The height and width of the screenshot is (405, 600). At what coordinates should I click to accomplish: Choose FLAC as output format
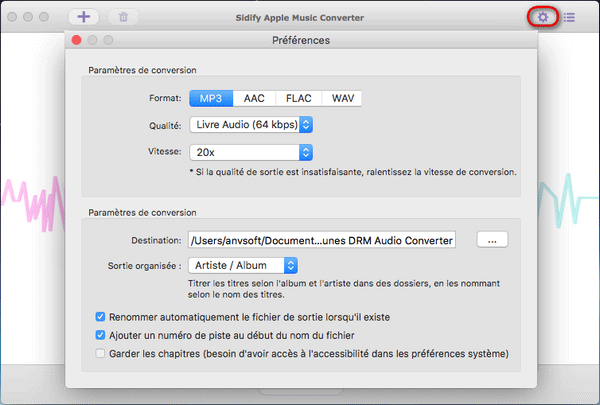pyautogui.click(x=297, y=98)
